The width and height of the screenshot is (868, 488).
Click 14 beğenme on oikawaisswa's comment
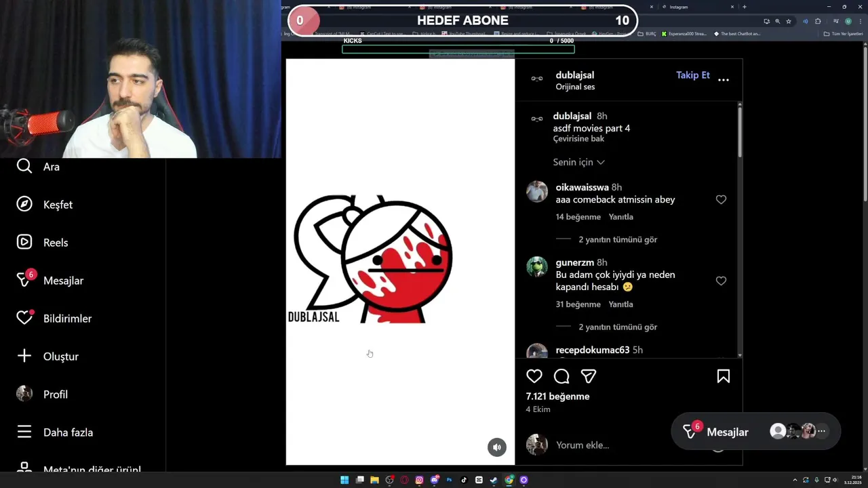[578, 217]
